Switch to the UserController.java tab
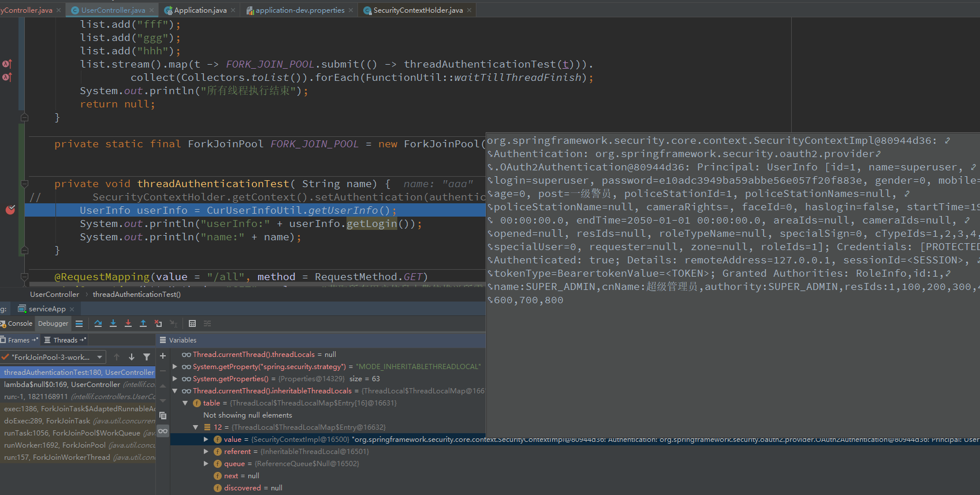Screen dimensions: 980x495 pos(113,10)
